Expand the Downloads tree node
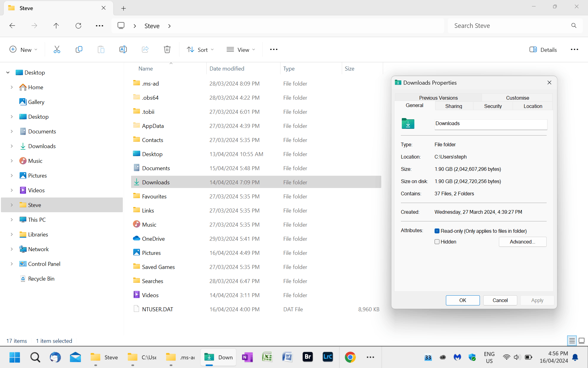 (x=12, y=146)
